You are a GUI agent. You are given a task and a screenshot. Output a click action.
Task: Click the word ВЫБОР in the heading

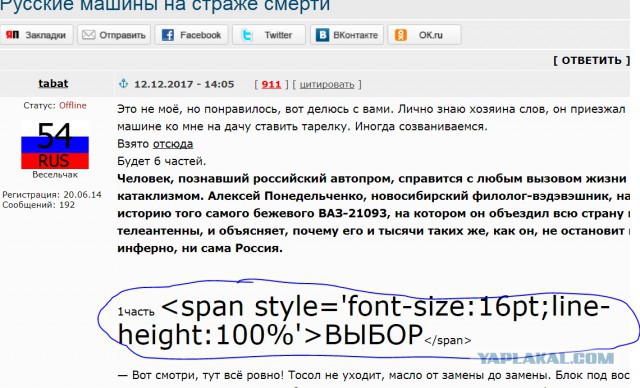(x=373, y=335)
